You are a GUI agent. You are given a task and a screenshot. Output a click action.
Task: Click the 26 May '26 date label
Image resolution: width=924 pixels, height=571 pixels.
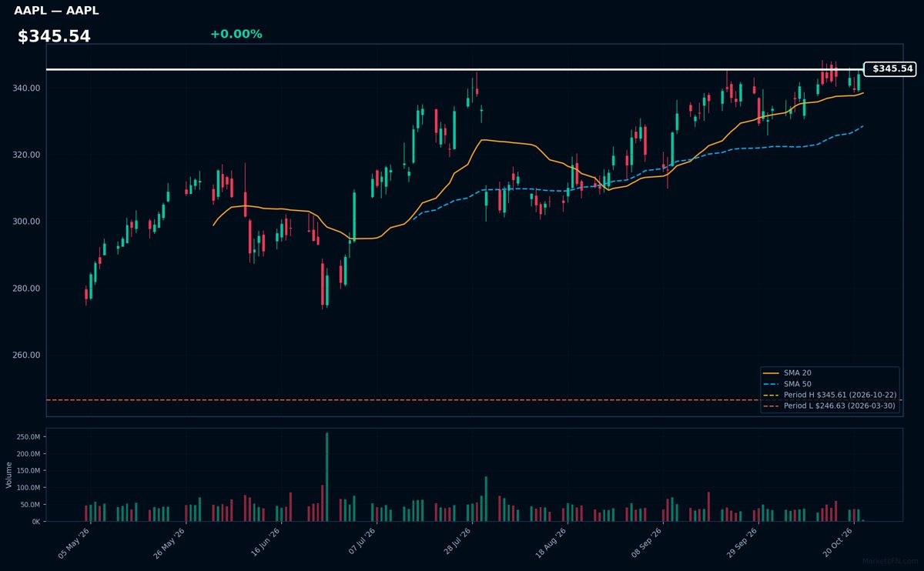click(x=169, y=543)
